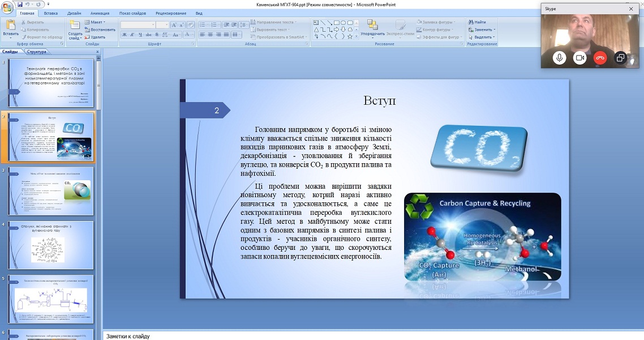The width and height of the screenshot is (644, 340).
Task: Click the Заметки к слайду notes field
Action: [x=373, y=336]
